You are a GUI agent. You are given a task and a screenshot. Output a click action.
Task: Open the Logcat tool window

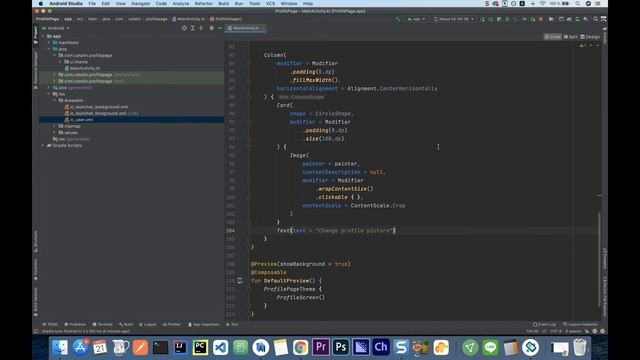point(147,324)
